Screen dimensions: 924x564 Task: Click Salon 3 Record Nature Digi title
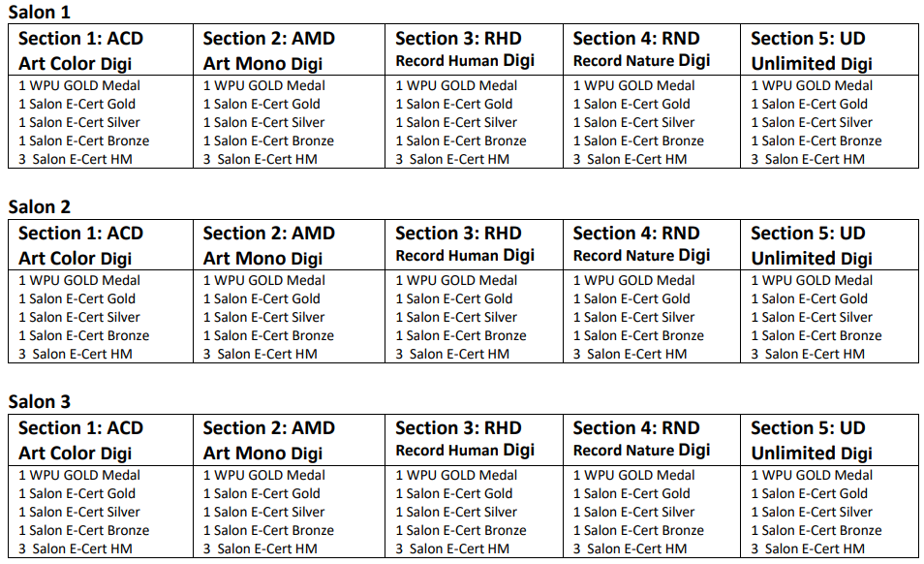click(x=642, y=451)
